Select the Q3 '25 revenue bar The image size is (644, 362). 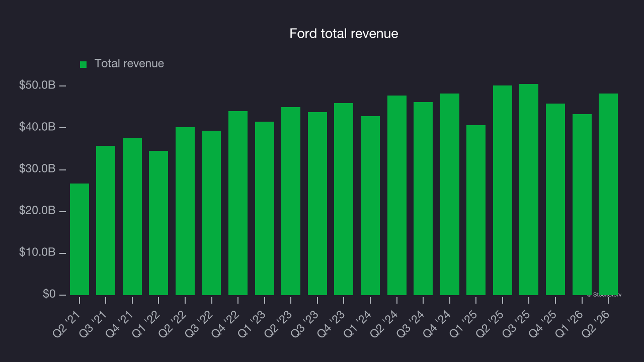click(x=529, y=190)
